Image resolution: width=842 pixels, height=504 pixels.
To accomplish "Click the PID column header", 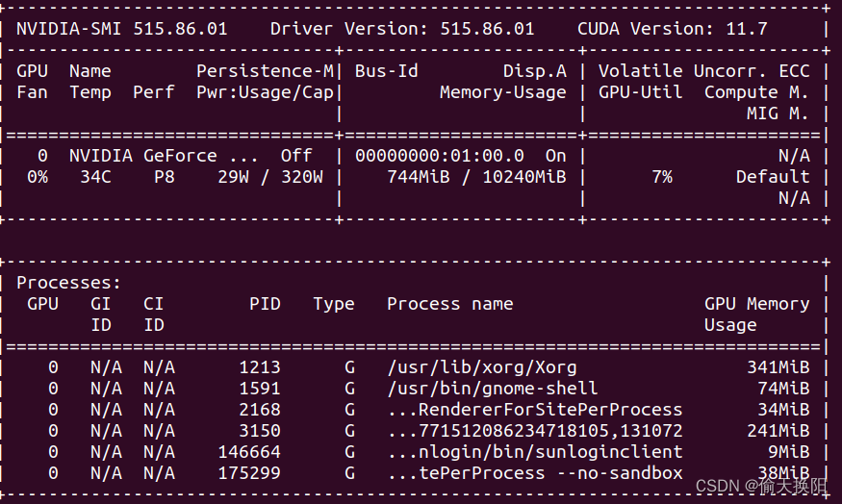I will click(x=265, y=304).
